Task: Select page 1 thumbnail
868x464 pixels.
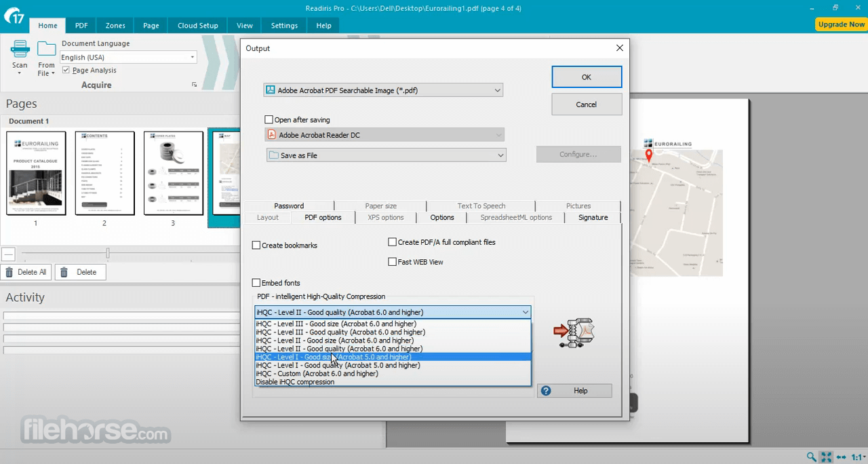Action: click(x=36, y=173)
